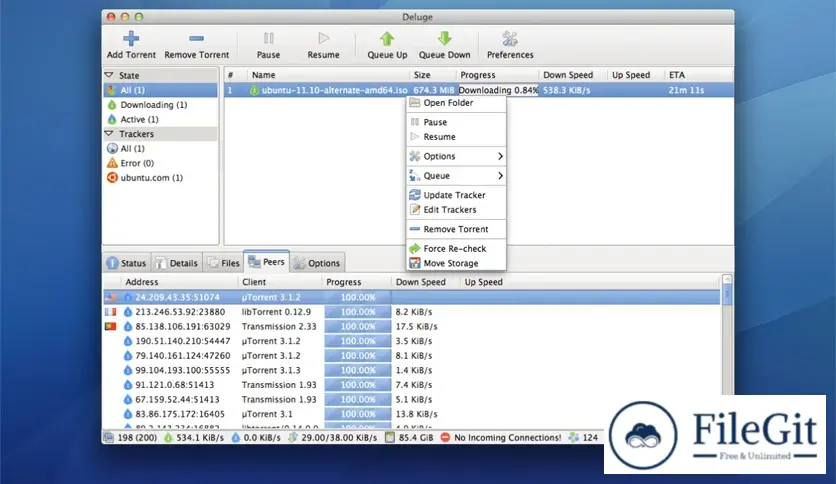Select peer 91.121.0.68:51413

[411, 385]
